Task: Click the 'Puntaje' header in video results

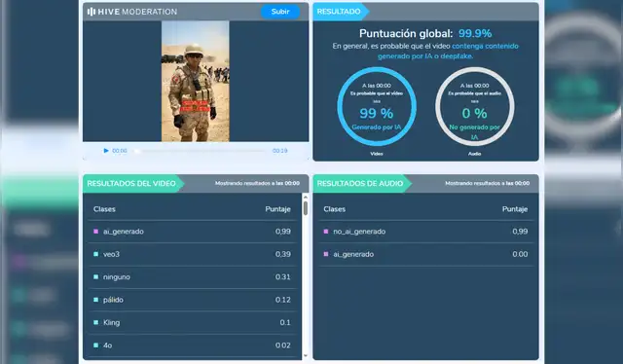Action: point(278,209)
